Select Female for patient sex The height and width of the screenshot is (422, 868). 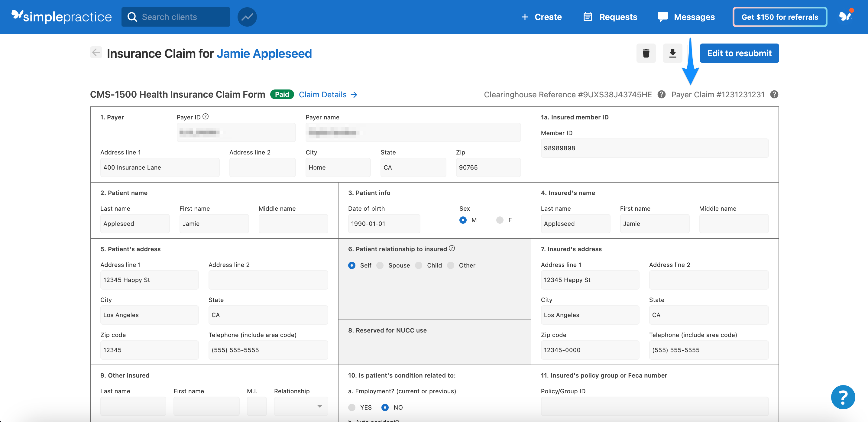tap(500, 220)
